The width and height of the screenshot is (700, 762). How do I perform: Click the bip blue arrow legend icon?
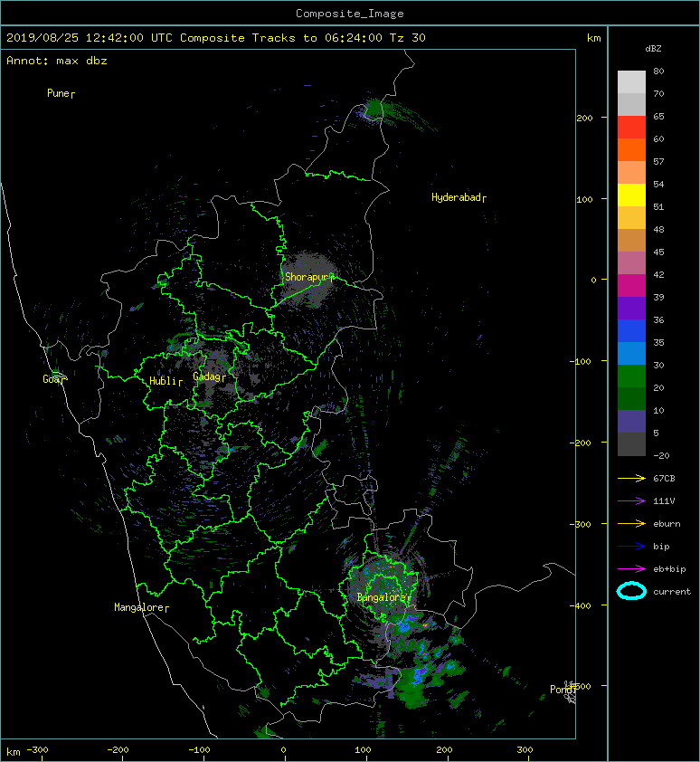click(631, 547)
